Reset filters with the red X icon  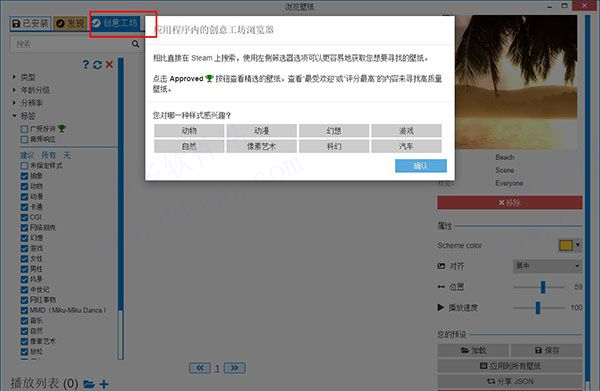[109, 64]
